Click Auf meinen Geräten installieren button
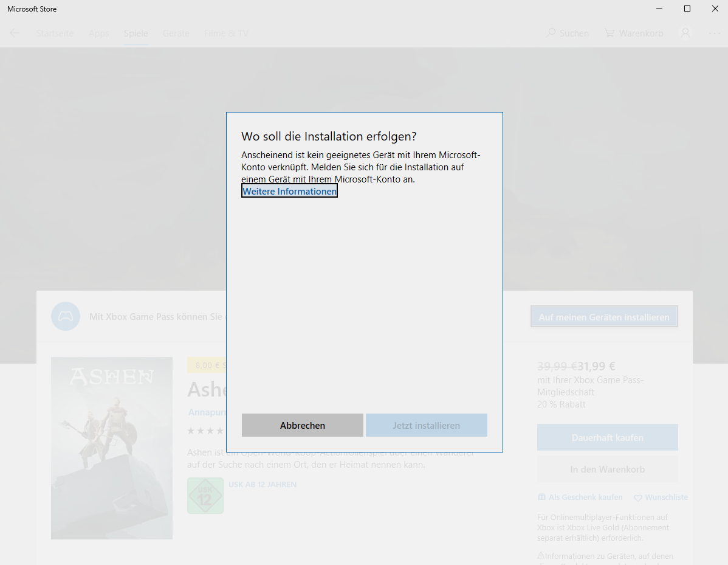 (604, 316)
